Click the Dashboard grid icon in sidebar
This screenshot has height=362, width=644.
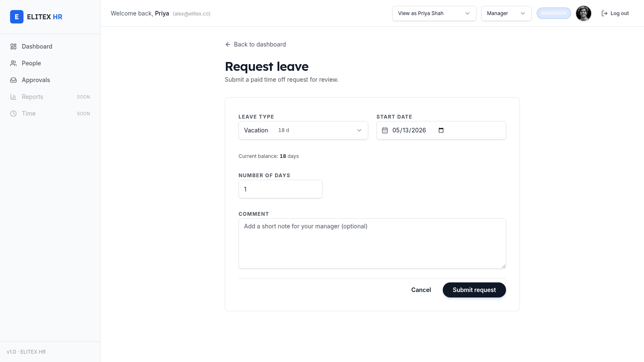pos(13,47)
